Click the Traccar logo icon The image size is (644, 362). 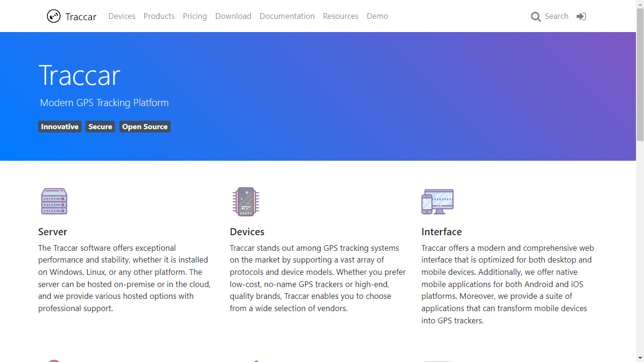(54, 16)
